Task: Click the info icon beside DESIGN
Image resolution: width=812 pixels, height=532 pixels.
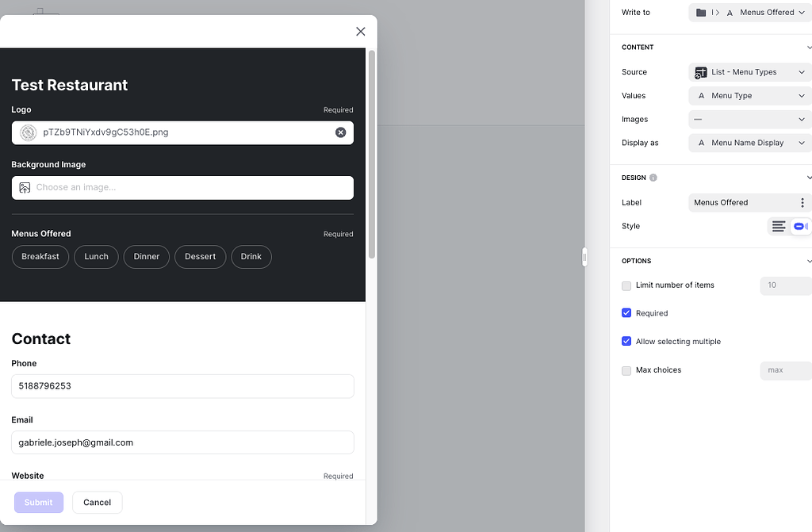Action: click(654, 177)
